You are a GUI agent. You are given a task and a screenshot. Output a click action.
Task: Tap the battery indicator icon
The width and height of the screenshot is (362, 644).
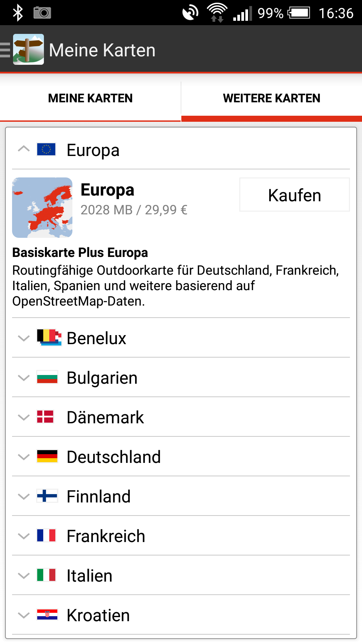click(299, 13)
